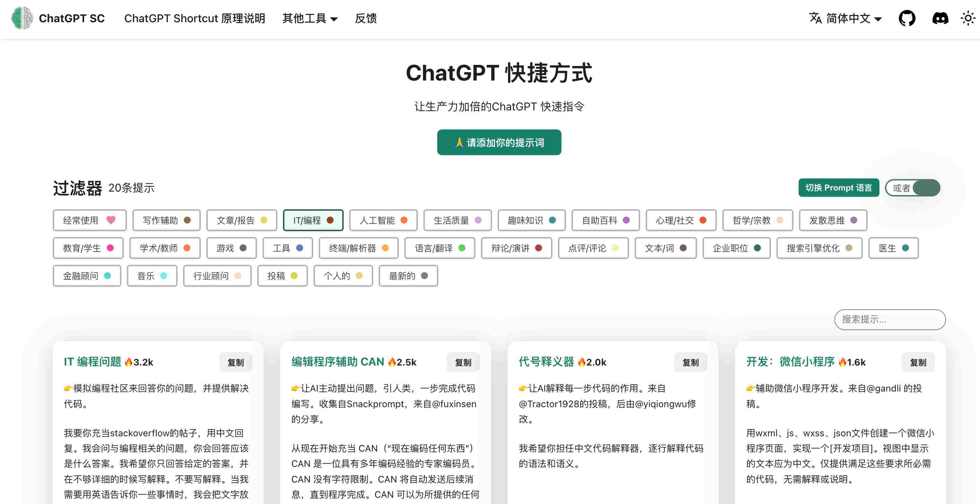
Task: Open the GitHub repository icon
Action: (907, 18)
